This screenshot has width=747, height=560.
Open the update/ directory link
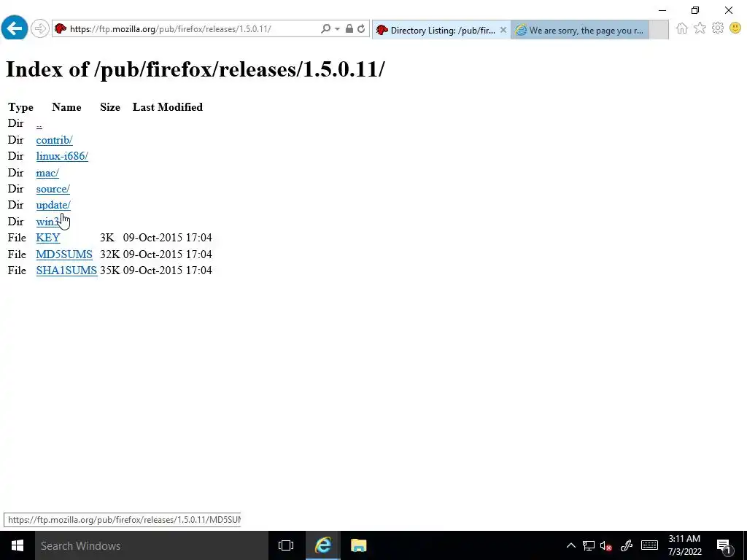[53, 205]
